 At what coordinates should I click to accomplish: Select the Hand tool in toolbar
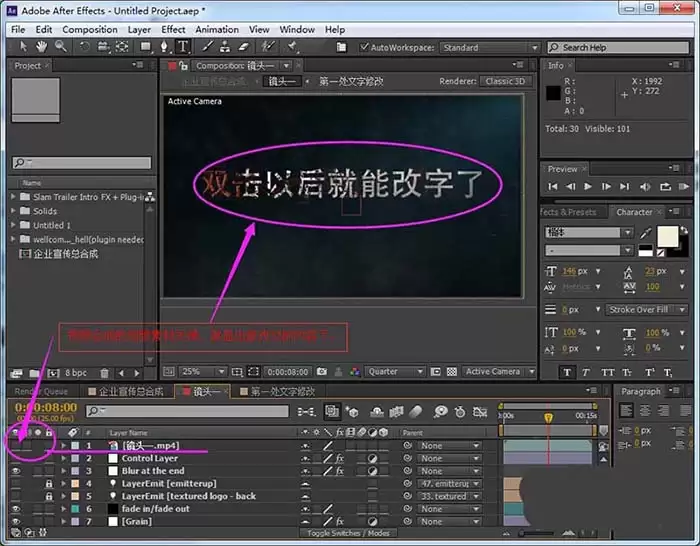(x=42, y=46)
